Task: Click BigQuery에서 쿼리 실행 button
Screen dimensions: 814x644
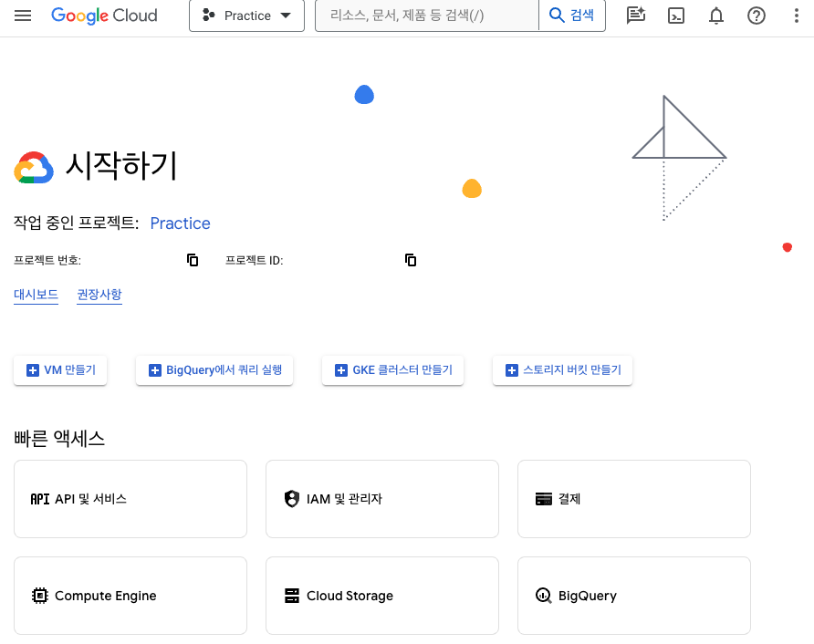Action: click(214, 370)
